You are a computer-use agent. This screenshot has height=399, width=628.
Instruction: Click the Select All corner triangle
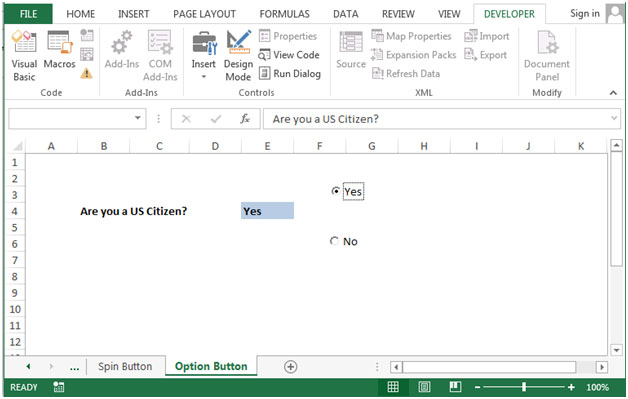tap(17, 146)
